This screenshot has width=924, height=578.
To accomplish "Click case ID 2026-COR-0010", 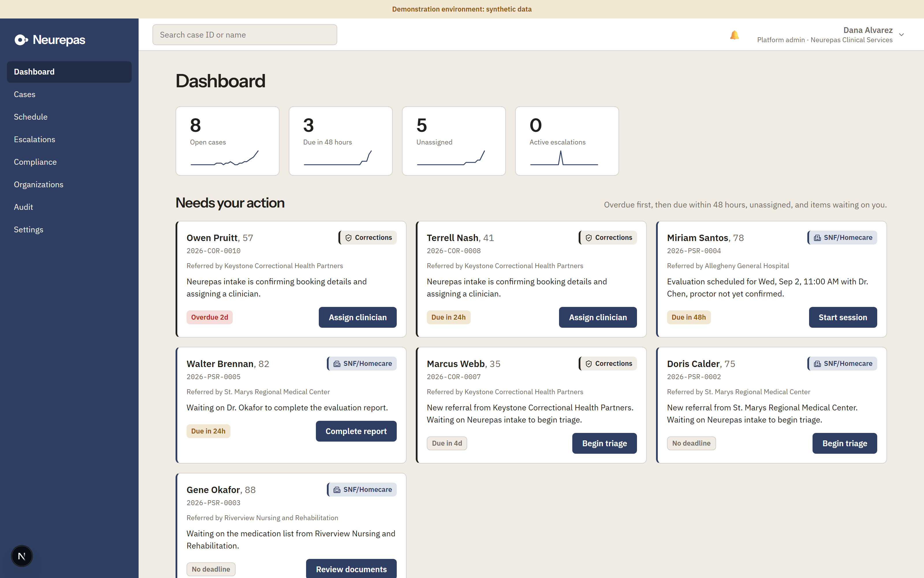I will point(213,251).
